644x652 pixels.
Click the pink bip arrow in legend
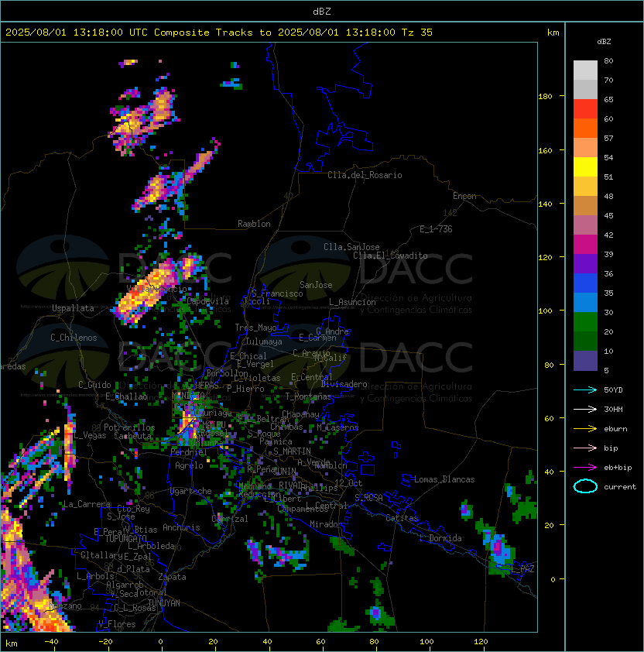585,448
